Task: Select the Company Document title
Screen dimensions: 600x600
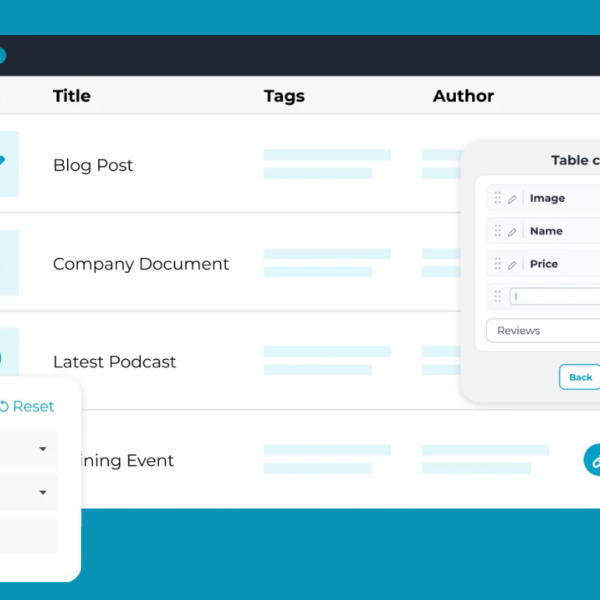Action: coord(141,264)
